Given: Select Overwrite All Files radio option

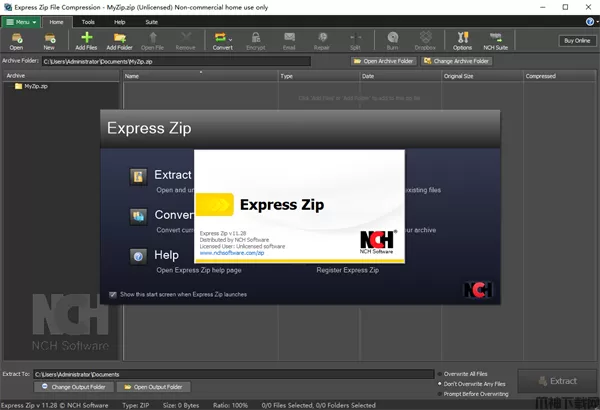Looking at the screenshot, I should (x=440, y=373).
